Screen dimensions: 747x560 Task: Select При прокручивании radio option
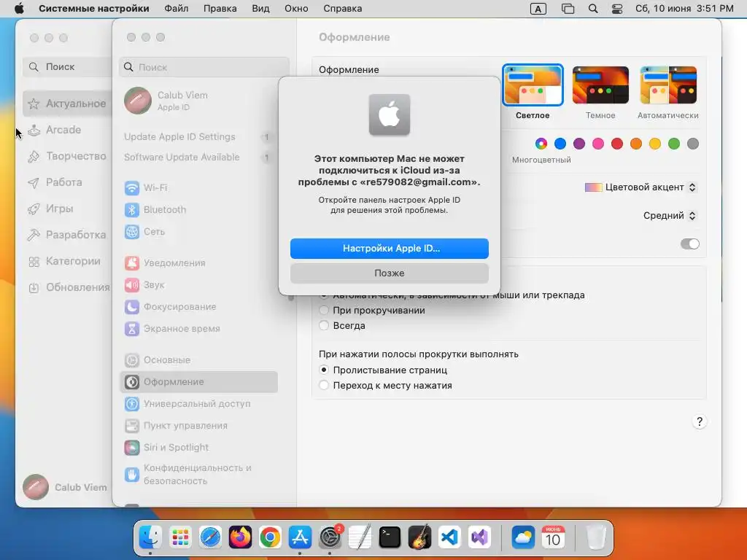pos(324,311)
